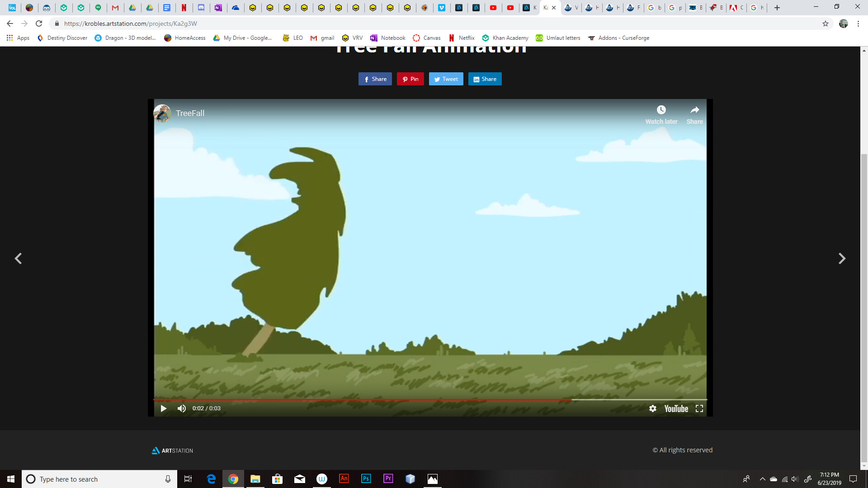Viewport: 868px width, 488px height.
Task: Open video on YouTube logo
Action: (676, 408)
